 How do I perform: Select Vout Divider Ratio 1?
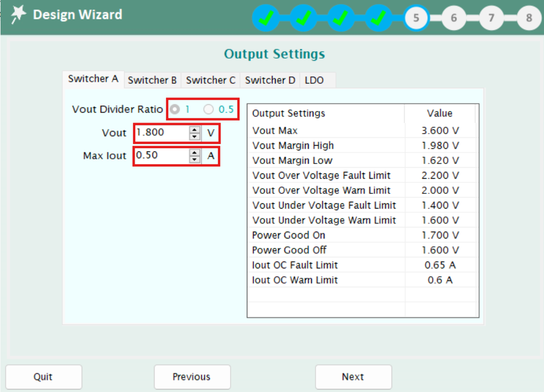[174, 109]
